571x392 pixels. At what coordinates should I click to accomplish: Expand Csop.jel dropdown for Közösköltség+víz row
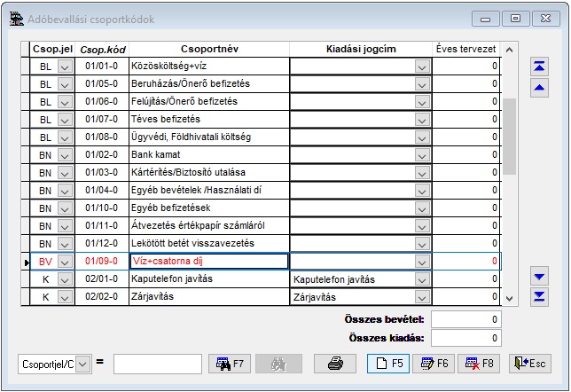[x=64, y=66]
